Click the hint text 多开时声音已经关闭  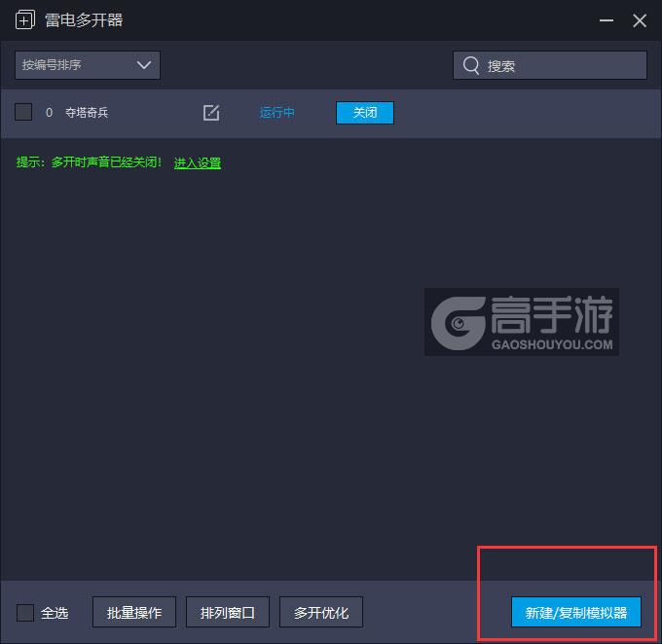(x=106, y=162)
